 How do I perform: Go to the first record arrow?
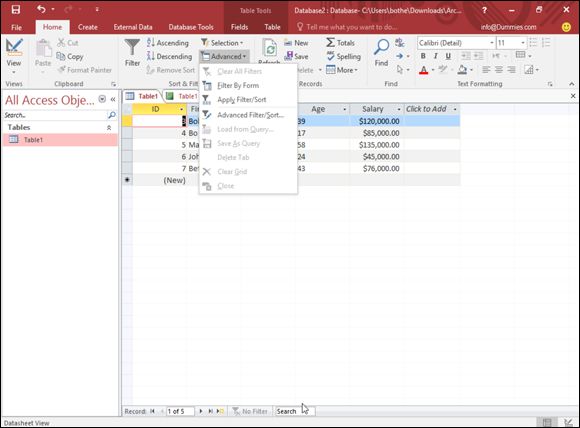(152, 411)
